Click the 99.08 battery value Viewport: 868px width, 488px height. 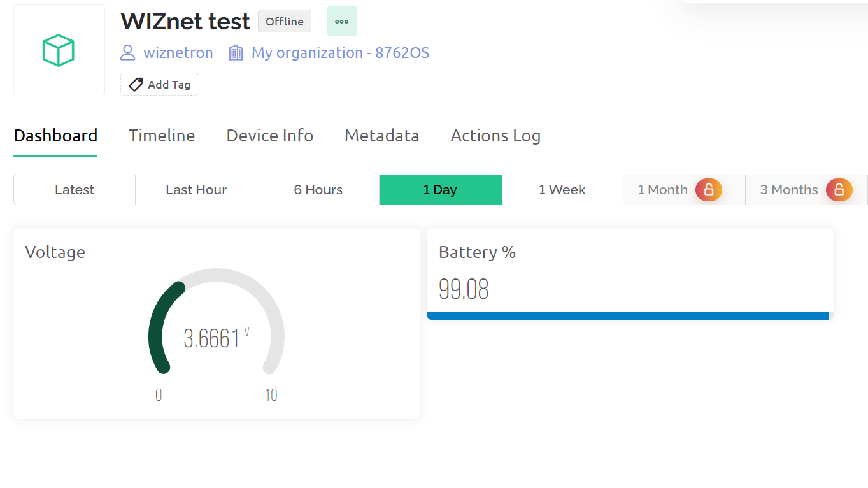coord(464,289)
